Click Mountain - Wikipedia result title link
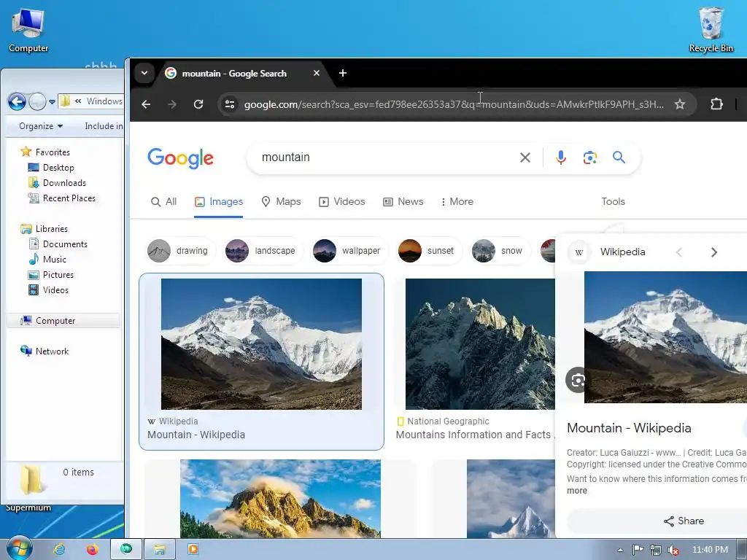This screenshot has width=747, height=560. 196,435
